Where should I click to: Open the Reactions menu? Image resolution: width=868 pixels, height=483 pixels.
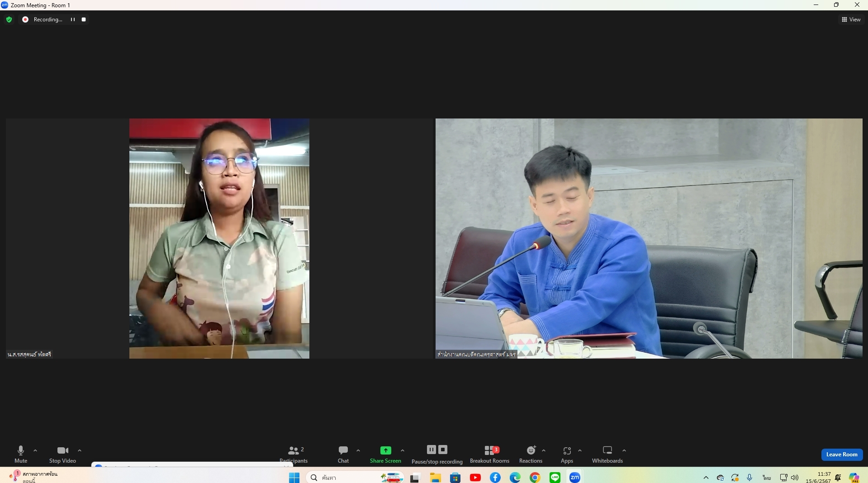click(531, 454)
